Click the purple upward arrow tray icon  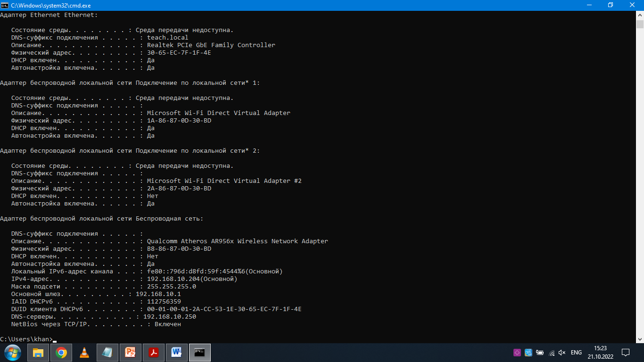(x=517, y=353)
